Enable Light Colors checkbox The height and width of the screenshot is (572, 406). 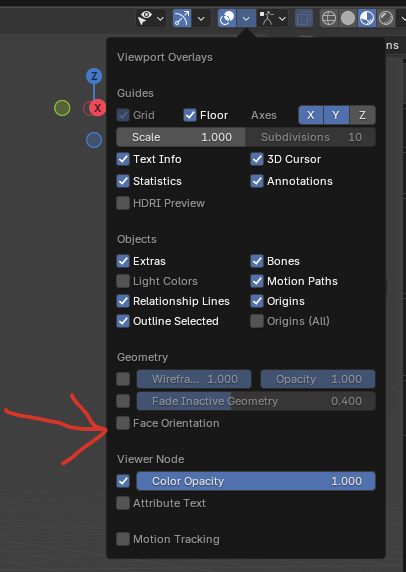click(123, 281)
